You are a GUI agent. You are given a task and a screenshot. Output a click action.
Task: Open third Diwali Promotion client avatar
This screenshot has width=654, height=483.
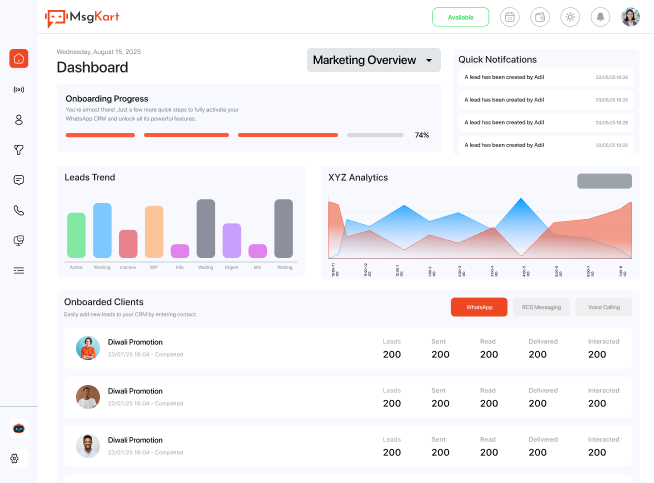tap(88, 446)
